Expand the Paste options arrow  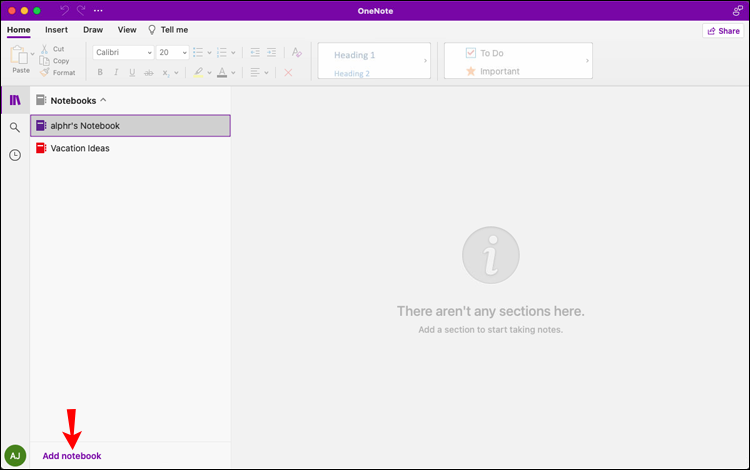pyautogui.click(x=33, y=54)
